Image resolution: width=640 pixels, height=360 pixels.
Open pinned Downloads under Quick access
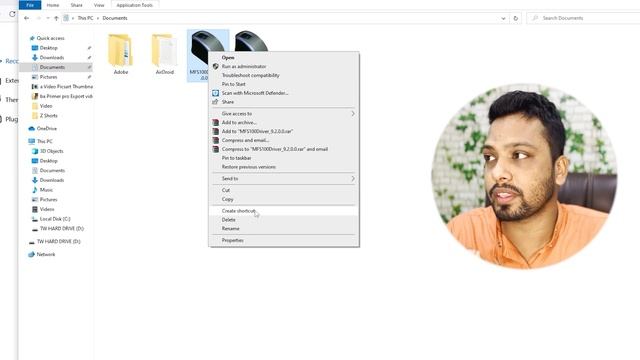51,58
